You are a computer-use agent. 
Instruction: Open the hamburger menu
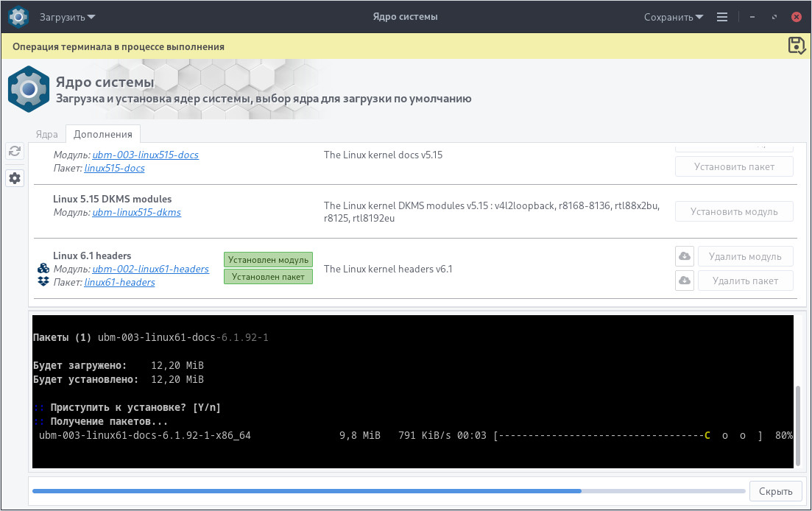[722, 17]
